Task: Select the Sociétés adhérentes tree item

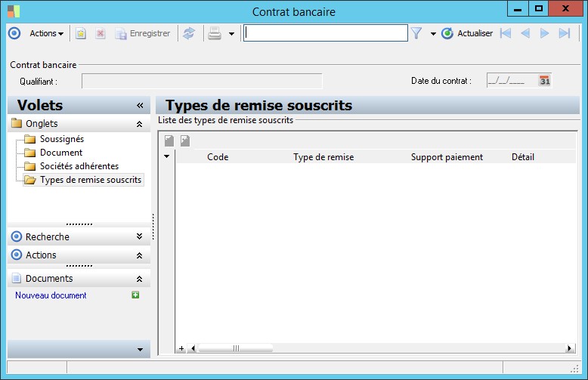Action: pos(79,166)
